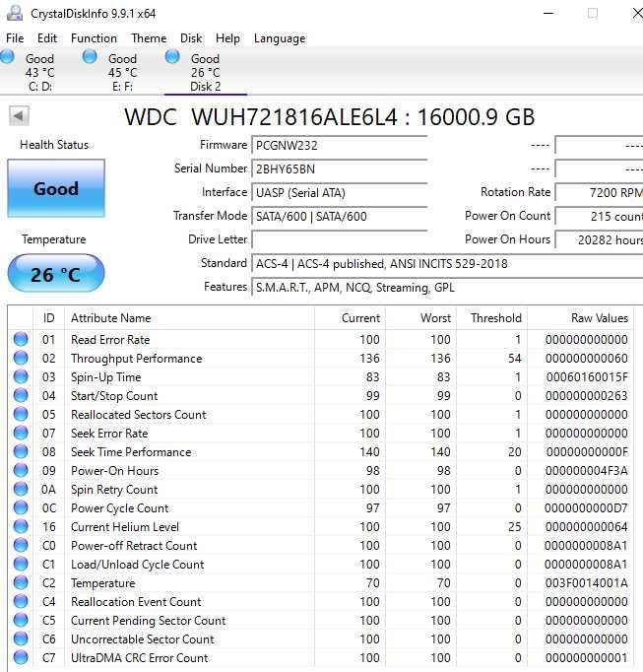Click the disk model title WDC WUH721816ALE6L4
The image size is (643, 672).
click(x=261, y=117)
